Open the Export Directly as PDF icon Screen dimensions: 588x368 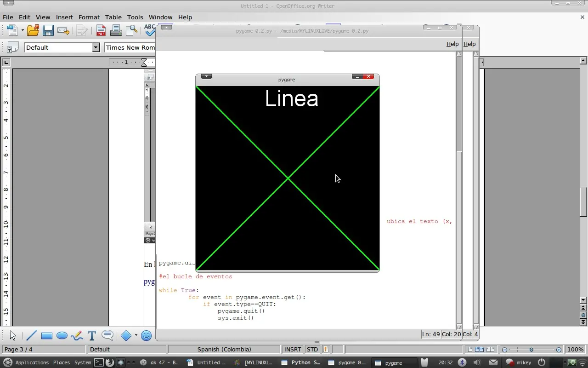point(101,30)
